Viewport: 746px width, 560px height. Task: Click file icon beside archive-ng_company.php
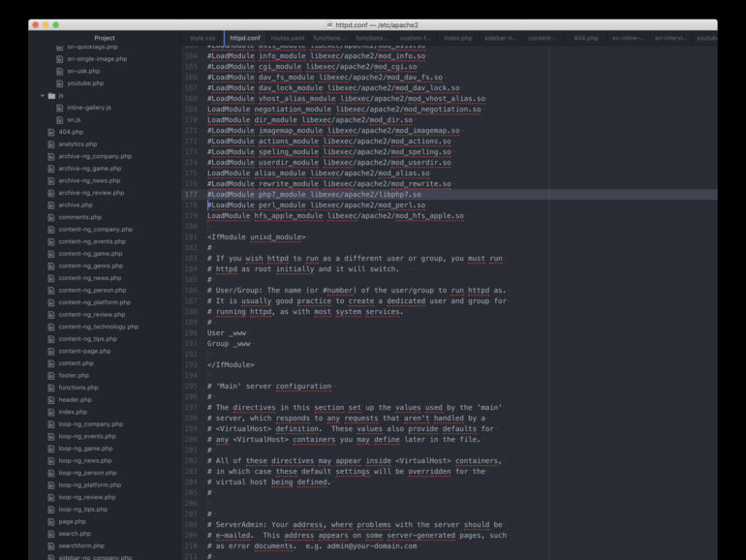[51, 157]
